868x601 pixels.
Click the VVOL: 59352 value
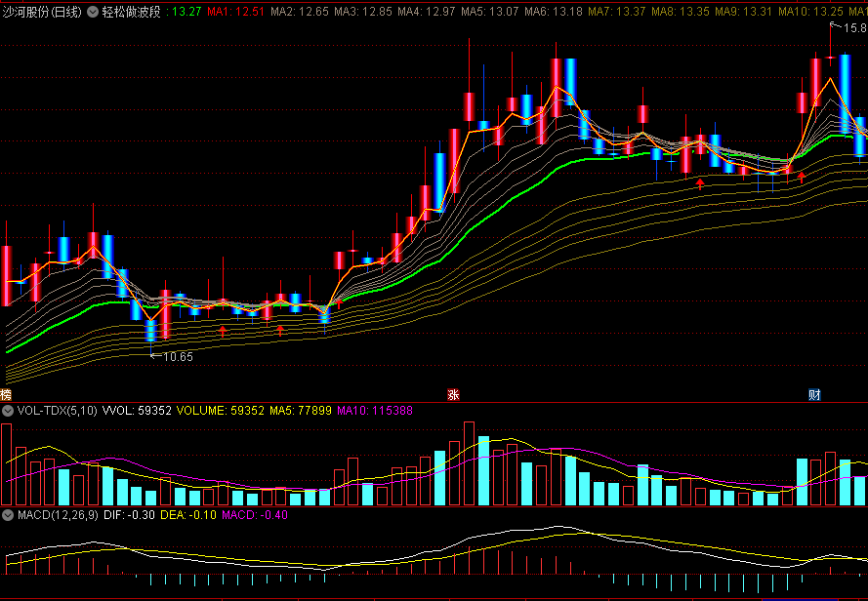coord(137,411)
